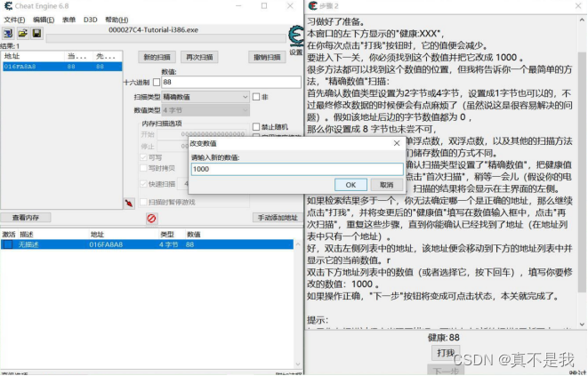Select the 无描述 address table row
588x376 pixels.
pyautogui.click(x=147, y=244)
